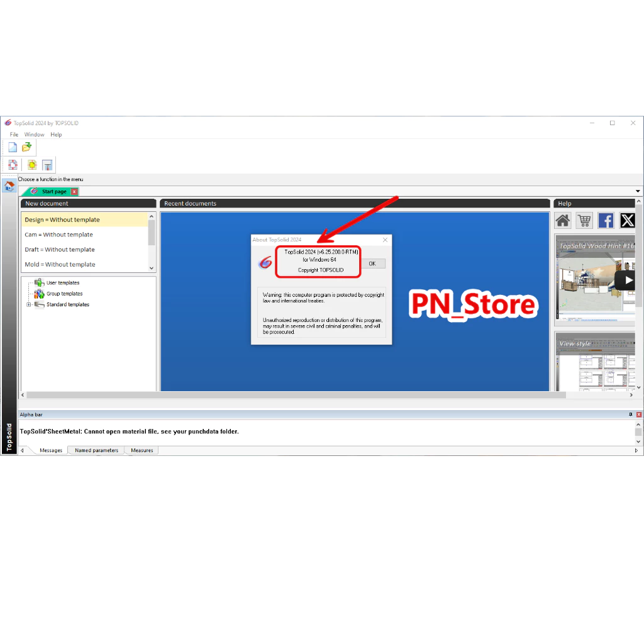Pin the Alpha bar panel
Screen dimensions: 644x644
(x=630, y=414)
